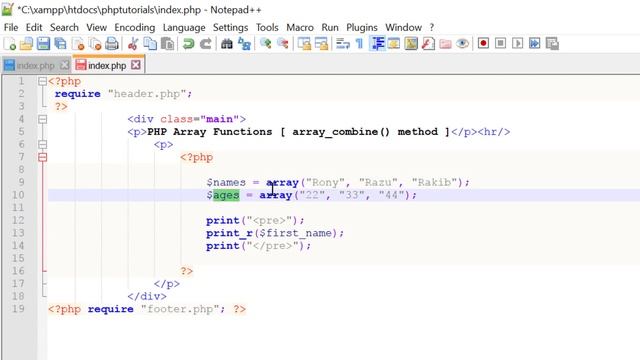Click the Save recorded macro icon
This screenshot has height=360, width=640.
click(x=552, y=43)
